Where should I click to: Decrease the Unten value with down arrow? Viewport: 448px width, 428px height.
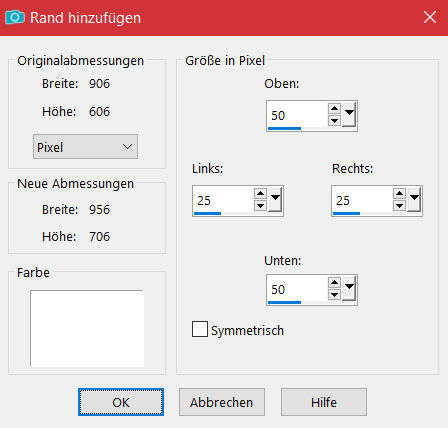334,295
